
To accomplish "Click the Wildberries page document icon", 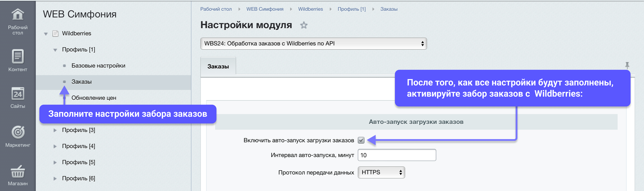I will coord(55,34).
